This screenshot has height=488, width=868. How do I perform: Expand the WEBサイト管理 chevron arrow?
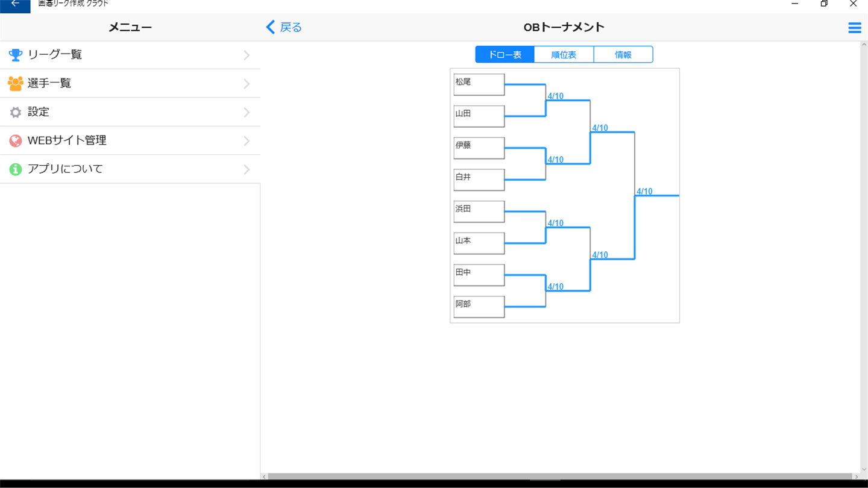[247, 141]
